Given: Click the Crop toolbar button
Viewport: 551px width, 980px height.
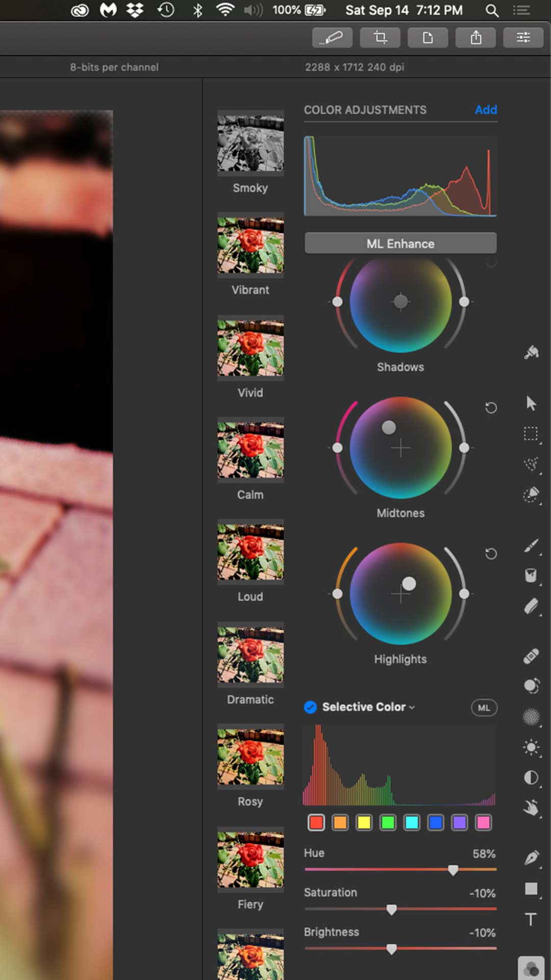Looking at the screenshot, I should [x=380, y=37].
